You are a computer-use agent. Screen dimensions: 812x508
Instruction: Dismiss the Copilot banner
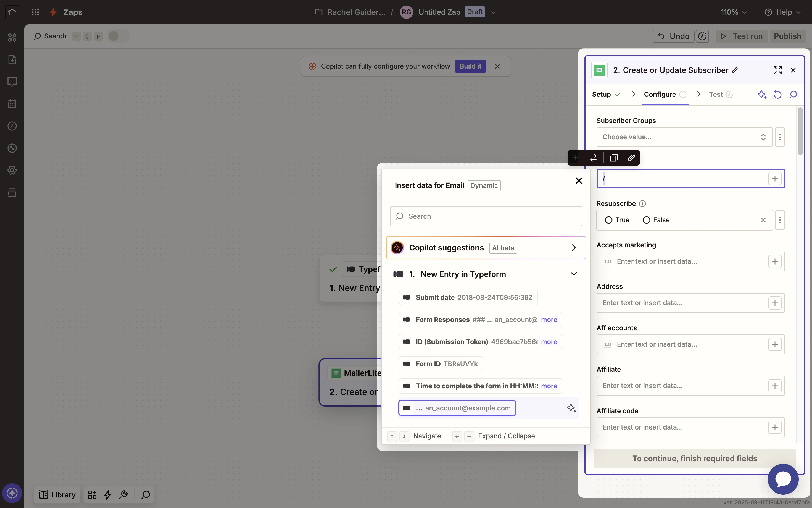(497, 66)
